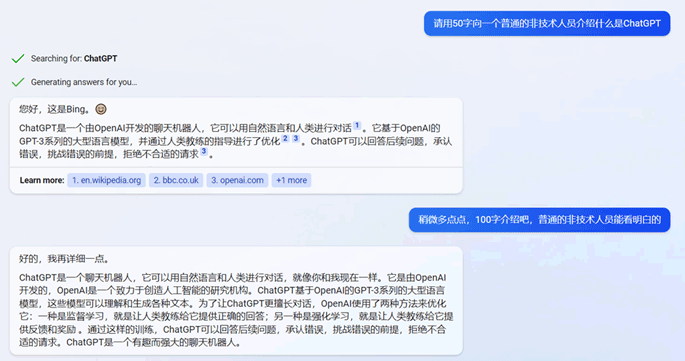
Task: Click the first answer paragraph starting 'ChatGPT是一个由OpenAI开发'
Action: (x=235, y=141)
